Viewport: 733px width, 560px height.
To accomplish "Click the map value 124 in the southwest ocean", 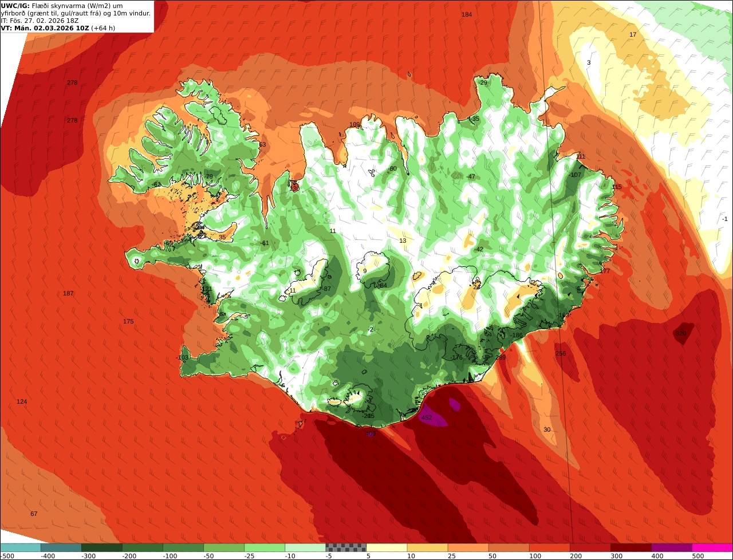I will point(22,402).
